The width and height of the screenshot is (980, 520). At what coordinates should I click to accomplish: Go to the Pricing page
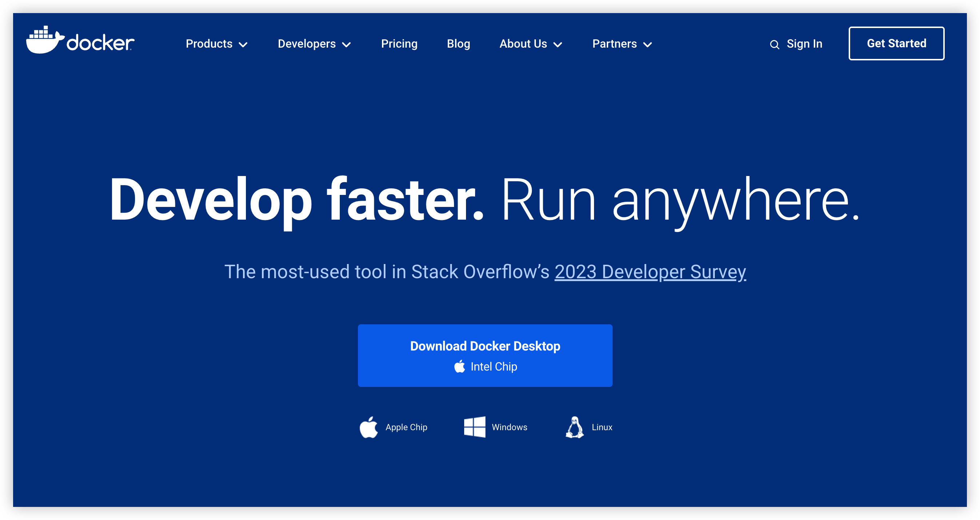click(399, 44)
